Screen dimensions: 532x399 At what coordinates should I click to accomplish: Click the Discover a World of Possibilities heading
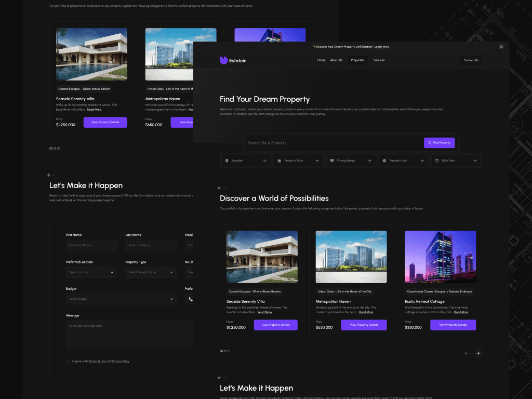[x=274, y=198]
